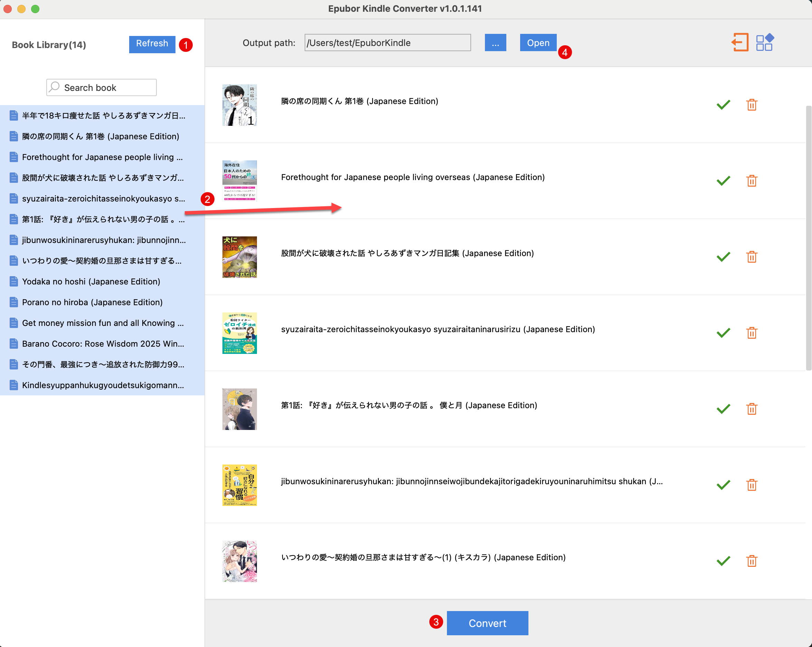
Task: Click the vertical scrollbar of the book list
Action: click(808, 238)
